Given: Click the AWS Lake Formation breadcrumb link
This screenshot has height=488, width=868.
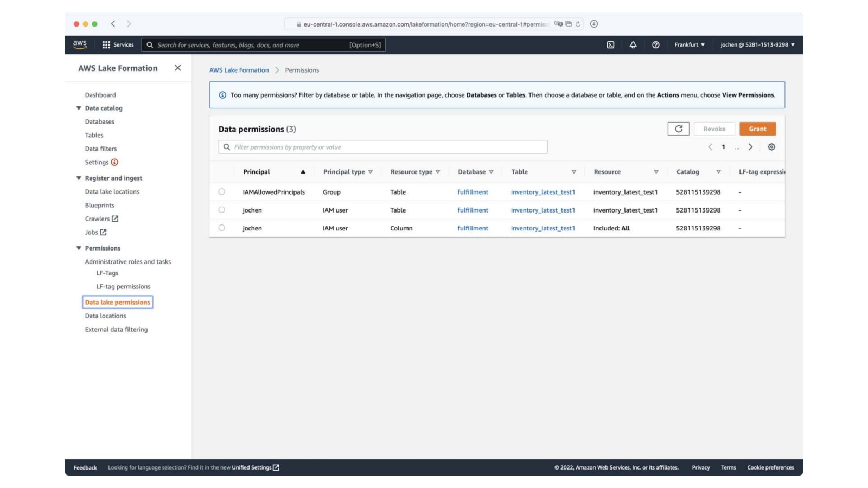Looking at the screenshot, I should (239, 70).
